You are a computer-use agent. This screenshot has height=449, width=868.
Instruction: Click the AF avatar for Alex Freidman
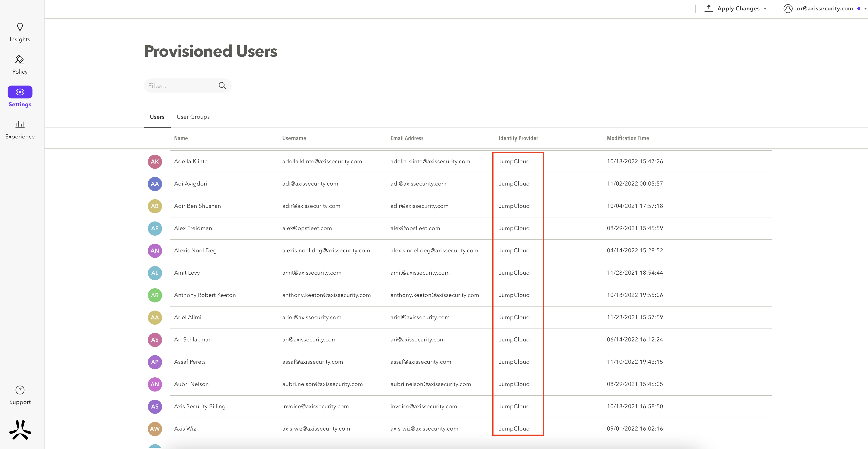coord(155,228)
